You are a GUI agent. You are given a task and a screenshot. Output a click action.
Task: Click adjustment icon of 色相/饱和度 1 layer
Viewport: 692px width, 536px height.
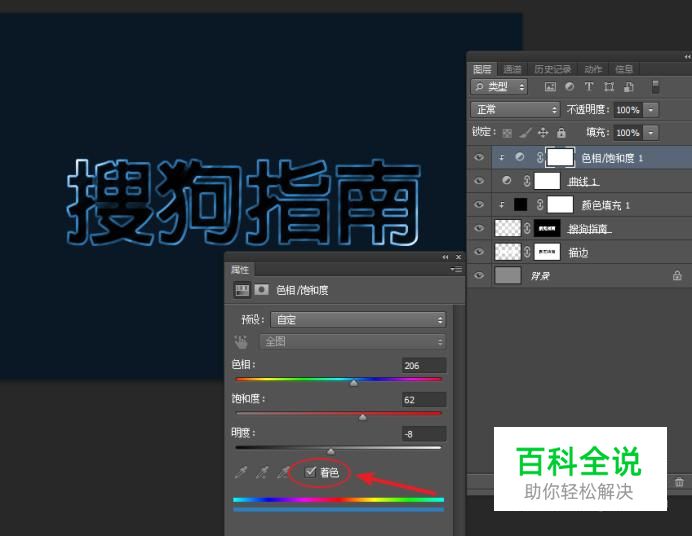coord(520,157)
